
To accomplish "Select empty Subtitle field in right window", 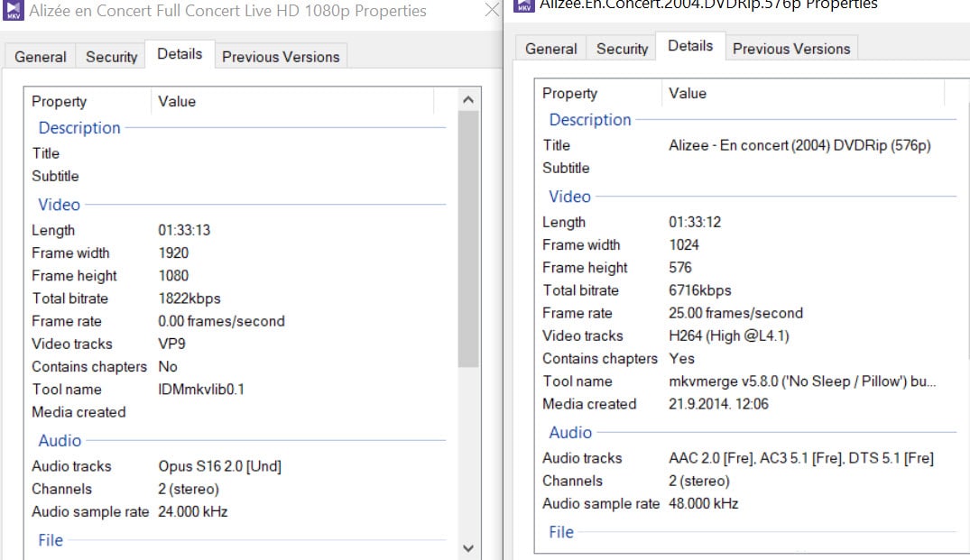I will pos(804,168).
